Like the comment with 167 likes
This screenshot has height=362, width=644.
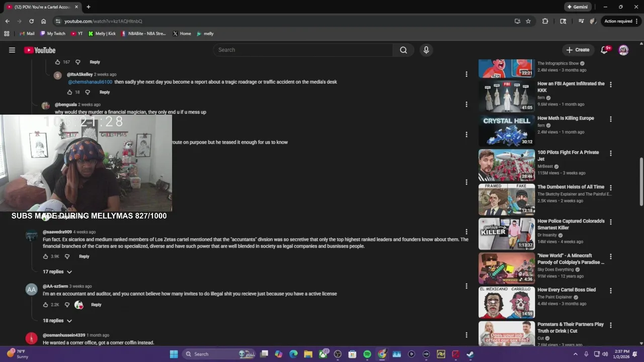click(x=57, y=62)
